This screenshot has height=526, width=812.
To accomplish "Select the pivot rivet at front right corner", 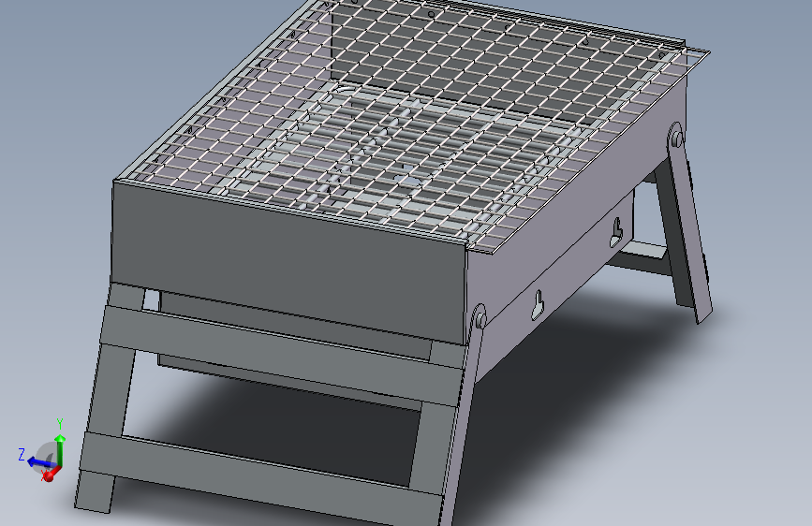I will coord(480,316).
